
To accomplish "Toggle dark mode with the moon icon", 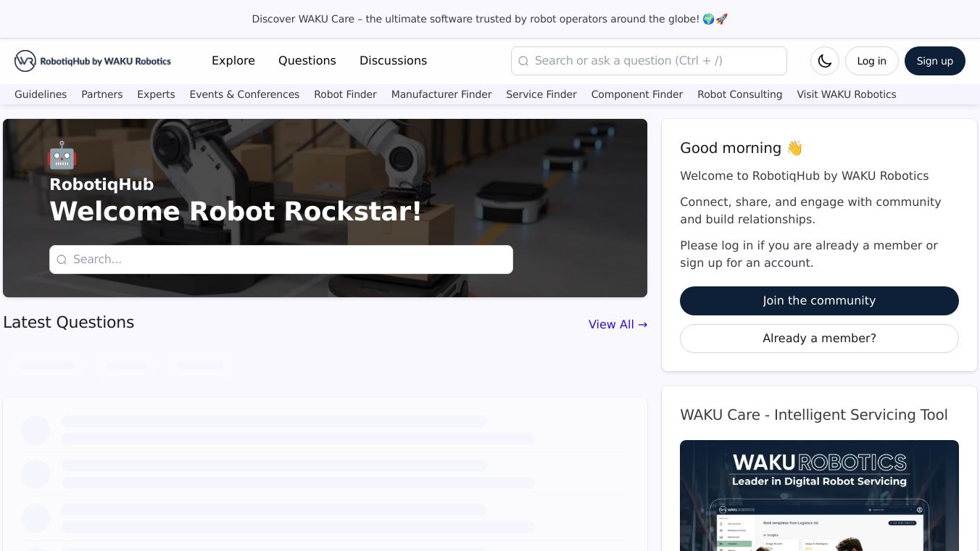I will point(825,61).
